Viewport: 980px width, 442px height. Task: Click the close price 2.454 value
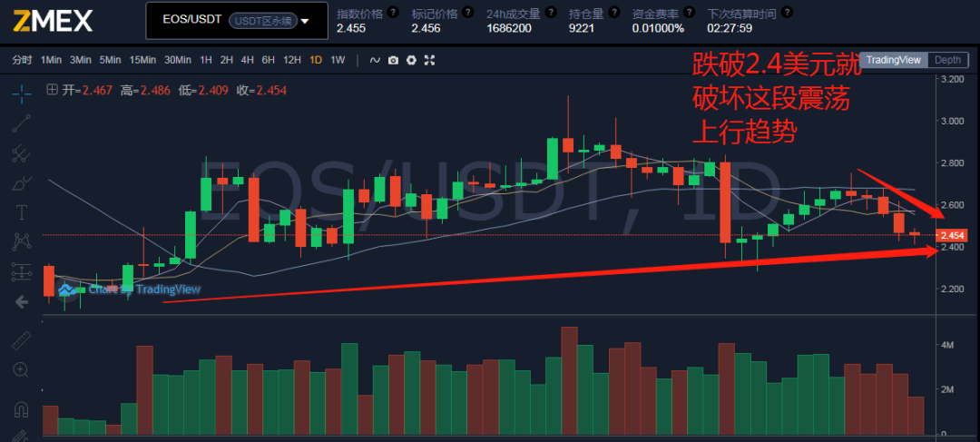click(x=270, y=91)
